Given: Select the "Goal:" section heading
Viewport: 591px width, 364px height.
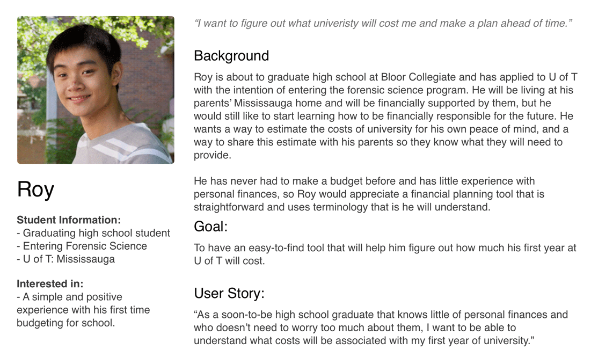Looking at the screenshot, I should 211,227.
